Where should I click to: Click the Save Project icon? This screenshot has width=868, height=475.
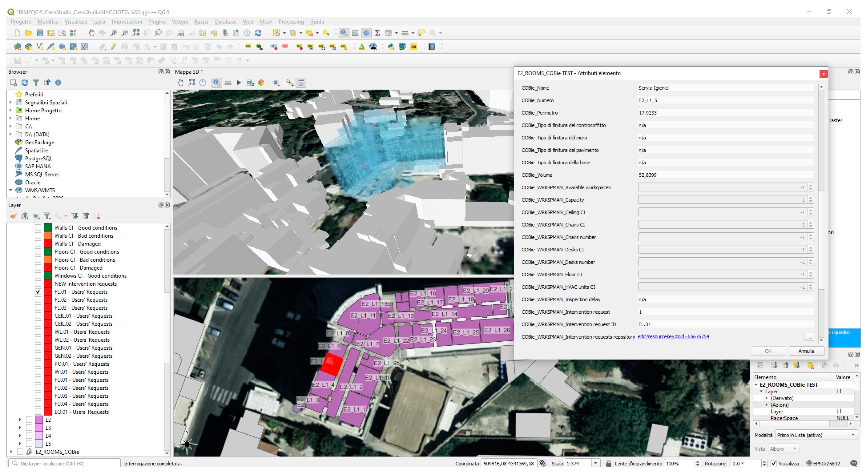click(40, 33)
